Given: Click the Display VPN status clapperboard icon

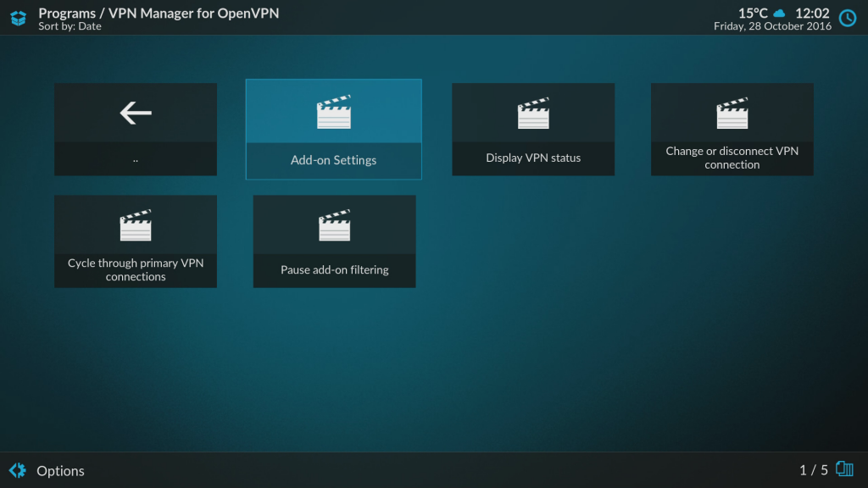Looking at the screenshot, I should [533, 114].
